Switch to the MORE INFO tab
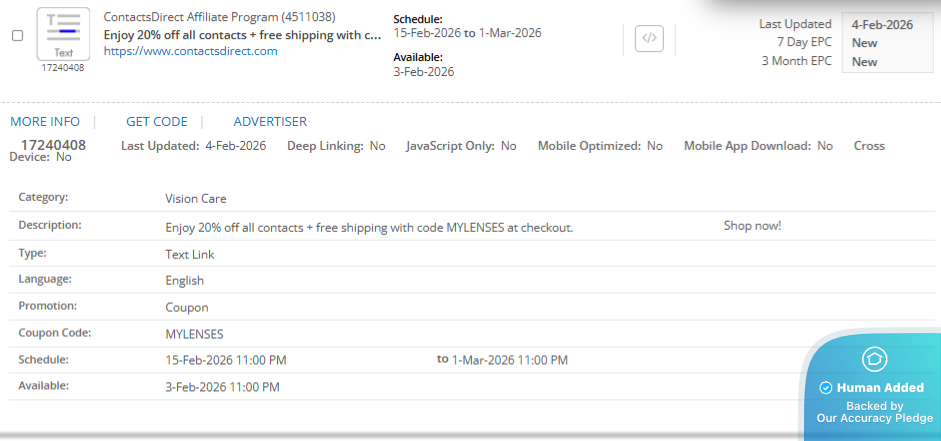This screenshot has height=441, width=941. (45, 121)
